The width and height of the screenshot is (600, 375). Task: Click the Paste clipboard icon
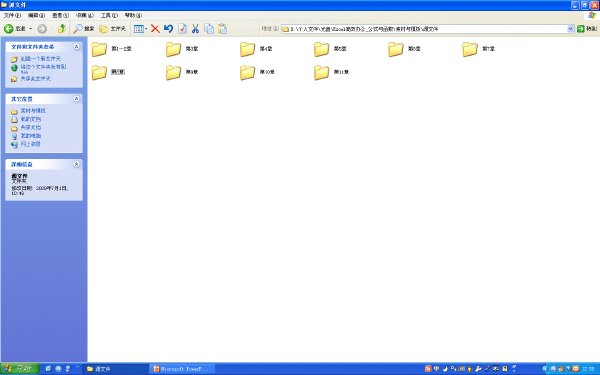tap(222, 29)
